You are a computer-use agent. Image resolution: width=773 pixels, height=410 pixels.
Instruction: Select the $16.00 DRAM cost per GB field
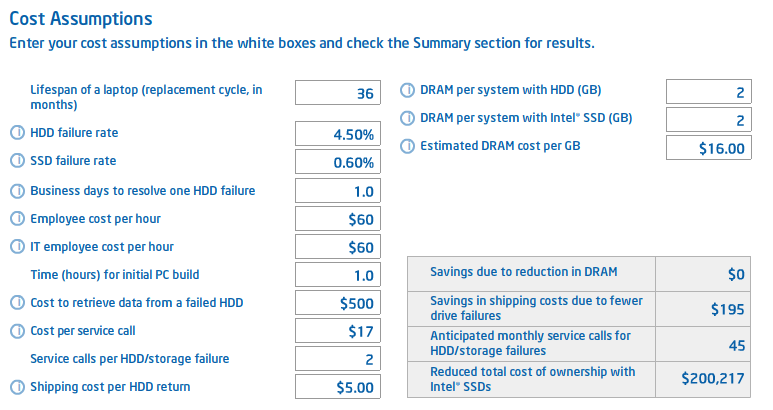pyautogui.click(x=708, y=147)
